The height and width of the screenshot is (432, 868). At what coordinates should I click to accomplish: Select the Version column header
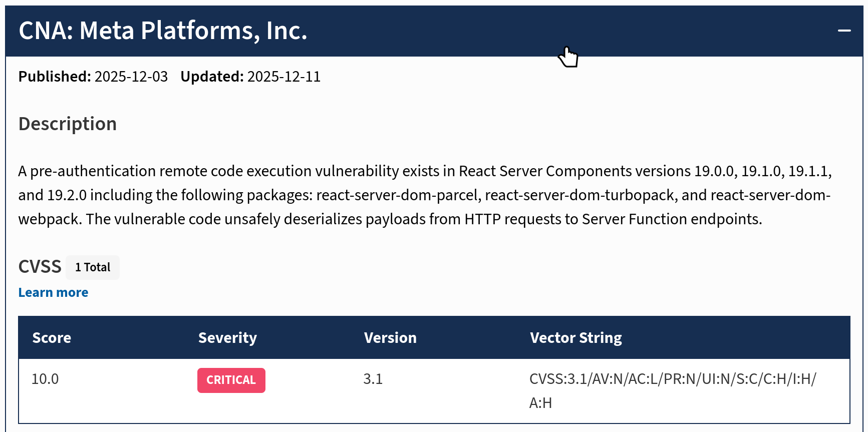click(x=390, y=338)
